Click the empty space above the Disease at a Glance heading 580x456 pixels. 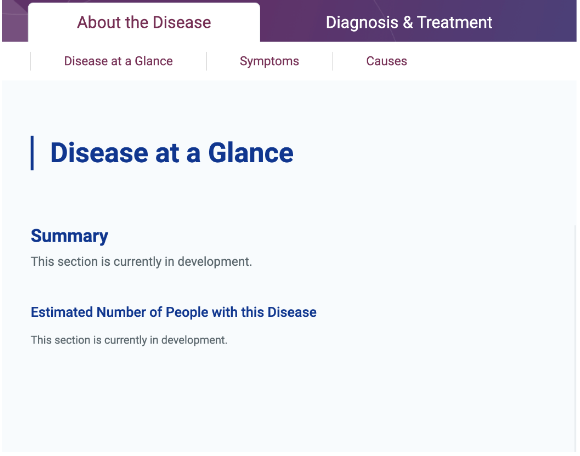289,107
